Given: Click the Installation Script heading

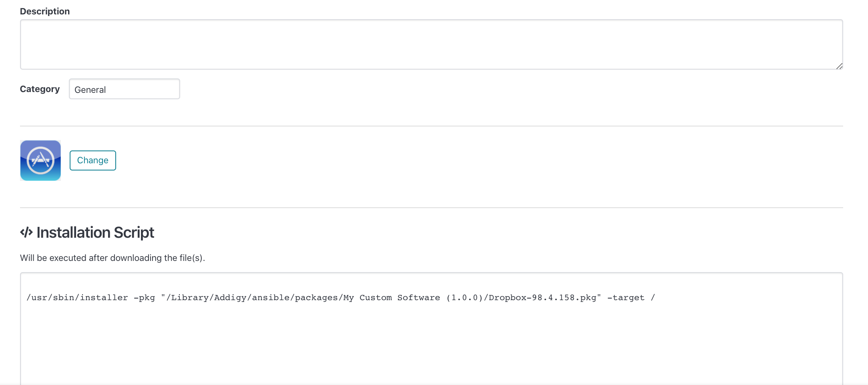Looking at the screenshot, I should [x=95, y=232].
